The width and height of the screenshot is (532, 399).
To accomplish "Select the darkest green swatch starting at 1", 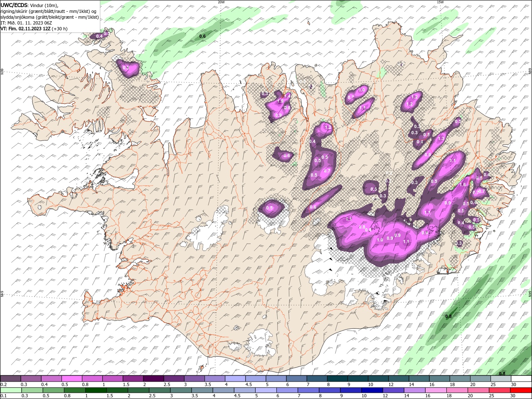I will (96, 390).
